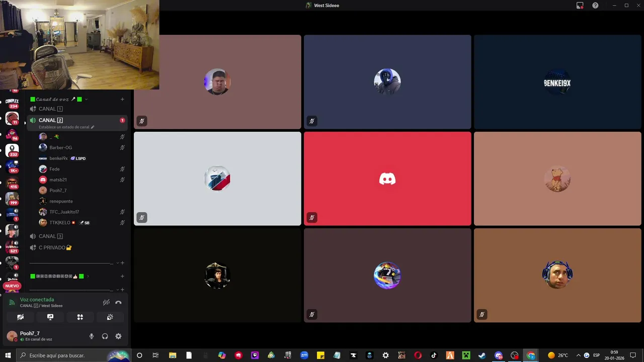Open the taskbar clock and calendar
This screenshot has width=644, height=362.
[x=614, y=355]
